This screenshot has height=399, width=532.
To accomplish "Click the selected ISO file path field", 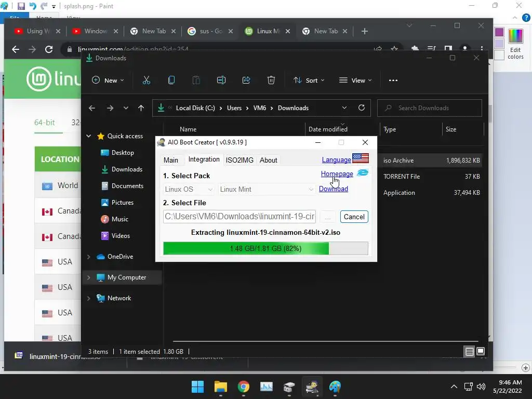I will pyautogui.click(x=240, y=217).
